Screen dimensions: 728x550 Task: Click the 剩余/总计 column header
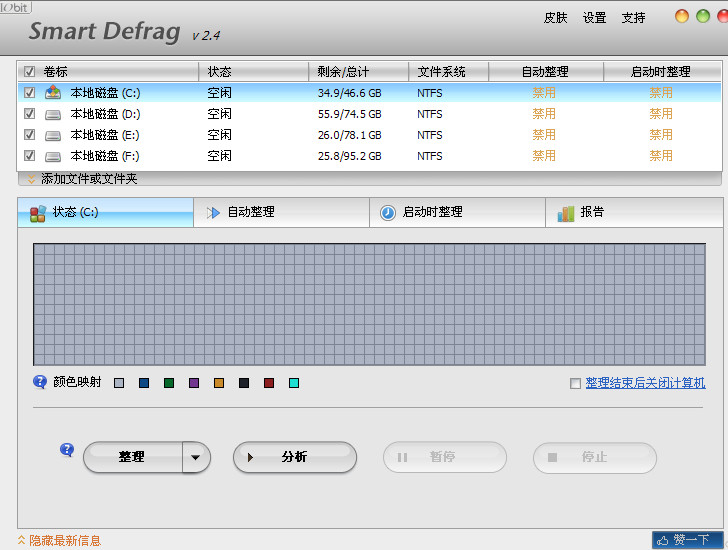(x=358, y=71)
